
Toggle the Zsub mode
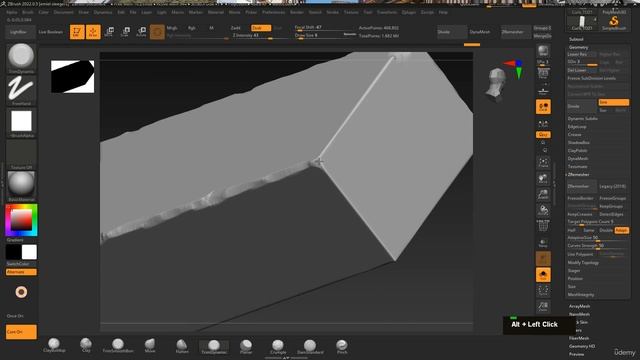point(261,28)
